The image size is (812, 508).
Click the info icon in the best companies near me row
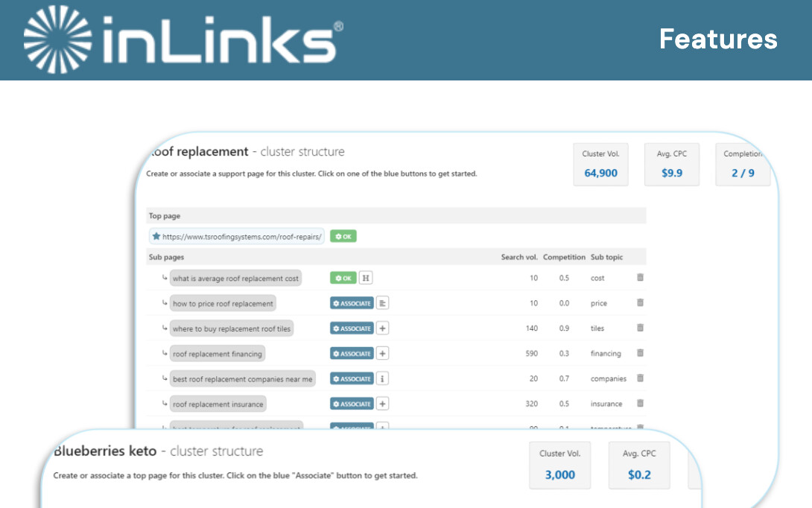[x=382, y=378]
